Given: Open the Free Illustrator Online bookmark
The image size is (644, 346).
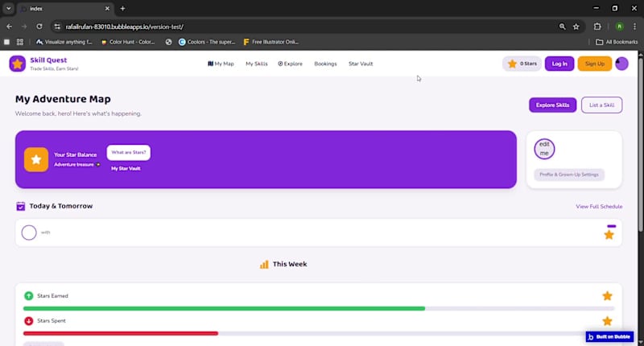Looking at the screenshot, I should (271, 42).
